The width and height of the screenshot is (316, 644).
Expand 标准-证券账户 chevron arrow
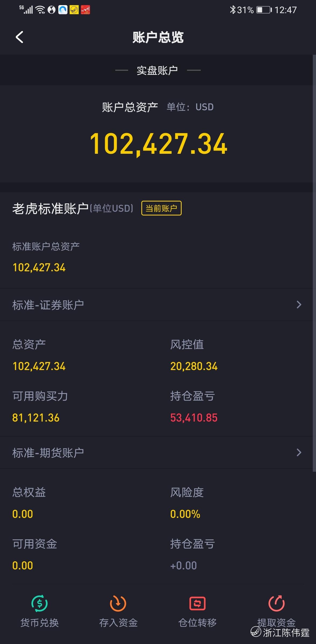click(299, 305)
